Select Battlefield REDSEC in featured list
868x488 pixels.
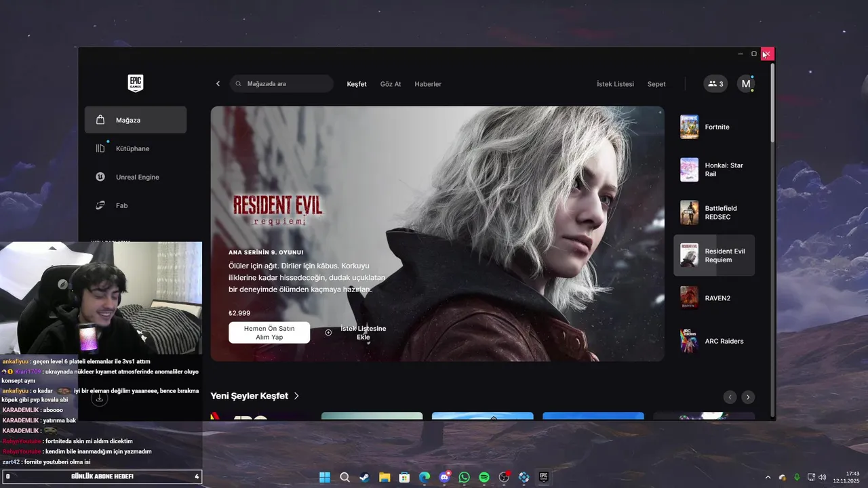click(x=714, y=212)
